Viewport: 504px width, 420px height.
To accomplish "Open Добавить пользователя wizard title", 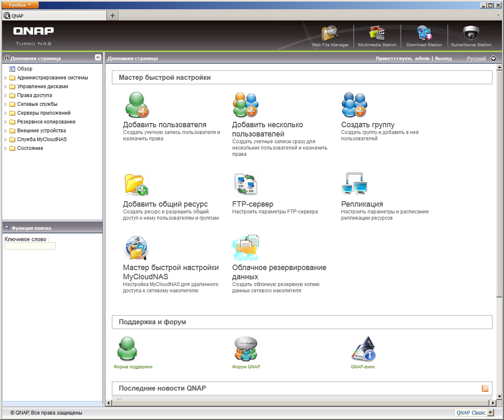I will point(165,125).
